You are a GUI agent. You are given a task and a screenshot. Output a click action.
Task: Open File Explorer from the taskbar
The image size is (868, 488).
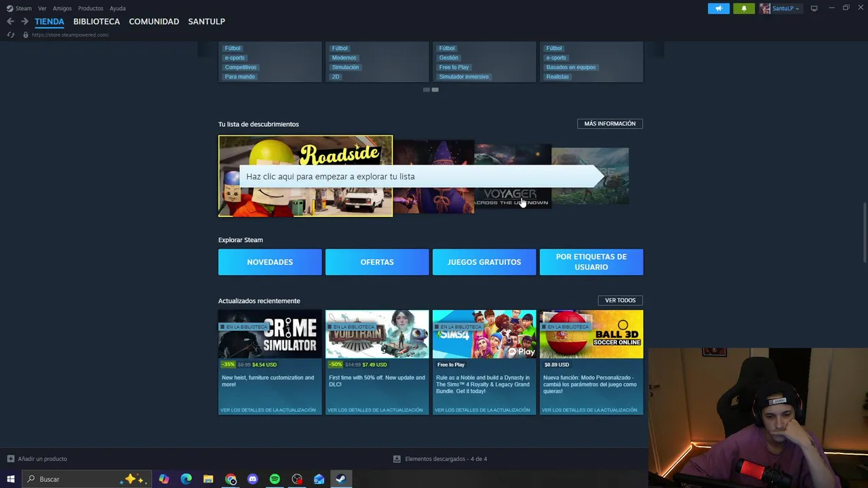click(208, 479)
